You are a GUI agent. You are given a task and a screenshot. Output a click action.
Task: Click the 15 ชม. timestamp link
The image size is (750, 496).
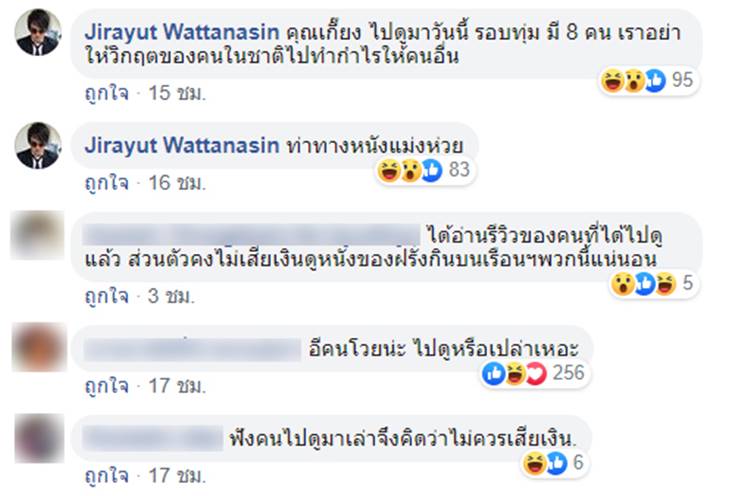pos(177,93)
